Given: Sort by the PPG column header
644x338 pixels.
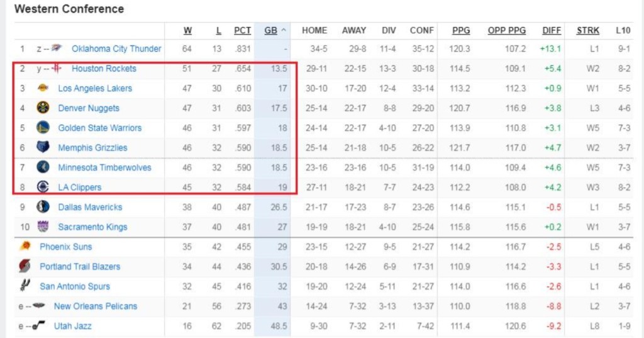Looking at the screenshot, I should click(461, 30).
